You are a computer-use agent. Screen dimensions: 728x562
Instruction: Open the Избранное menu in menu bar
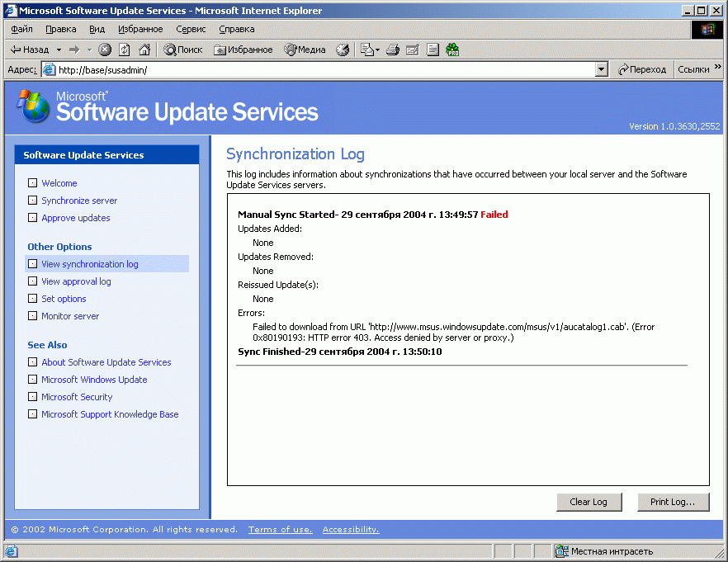pyautogui.click(x=140, y=29)
